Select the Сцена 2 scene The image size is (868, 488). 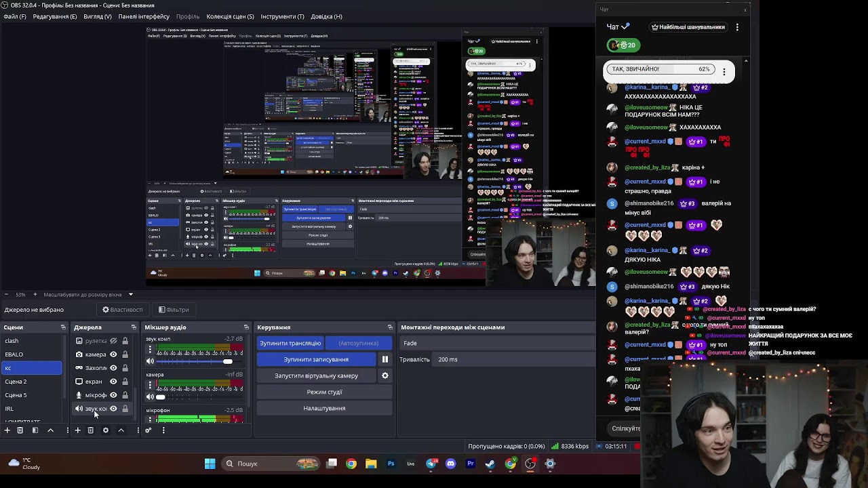pos(31,382)
